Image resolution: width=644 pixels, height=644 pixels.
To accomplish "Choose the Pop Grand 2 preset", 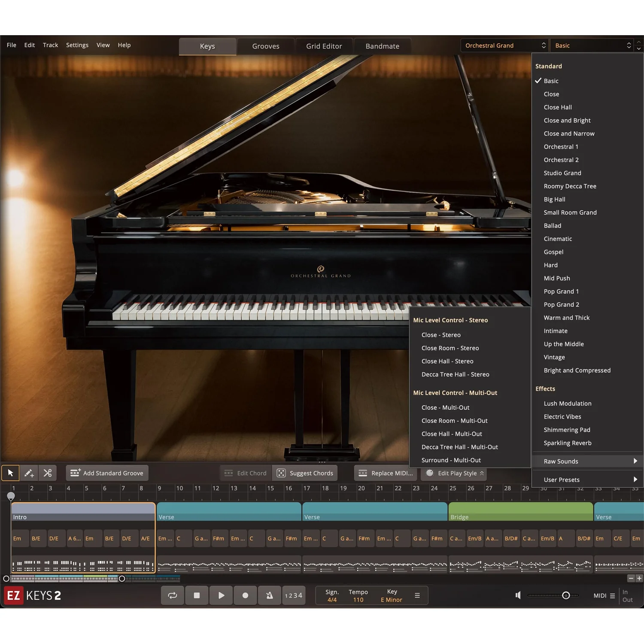I will (587, 304).
